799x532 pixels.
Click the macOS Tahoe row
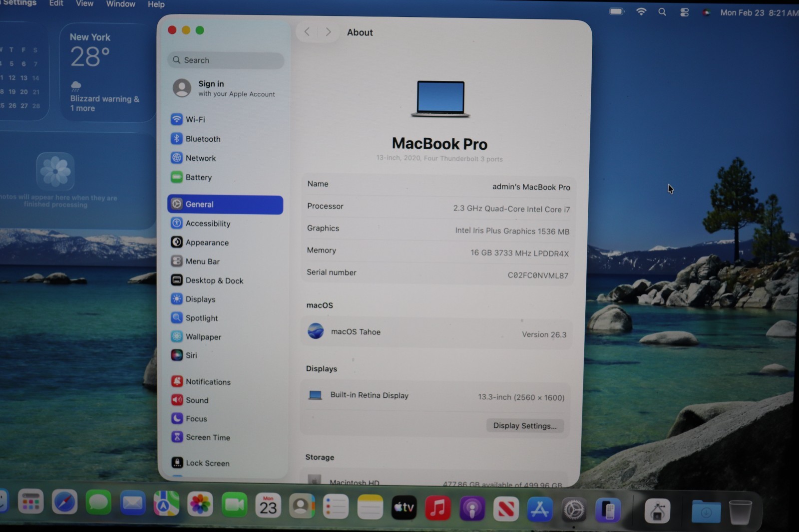click(436, 332)
